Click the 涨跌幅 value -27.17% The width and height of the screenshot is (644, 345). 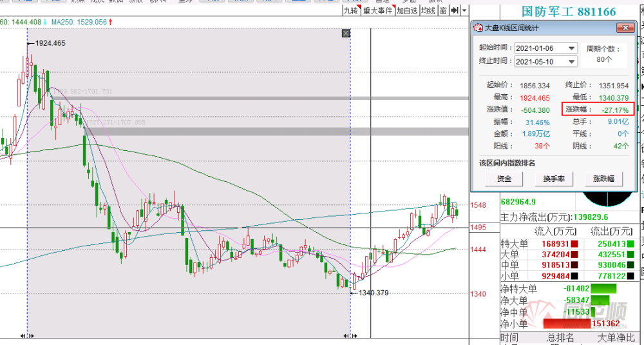pos(615,110)
